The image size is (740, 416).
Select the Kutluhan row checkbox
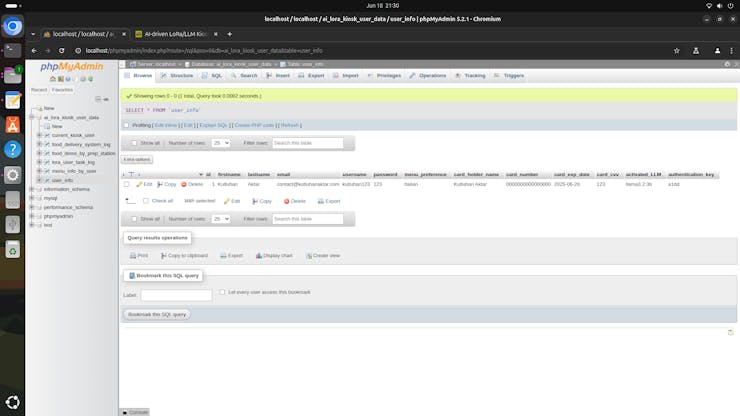pyautogui.click(x=126, y=184)
